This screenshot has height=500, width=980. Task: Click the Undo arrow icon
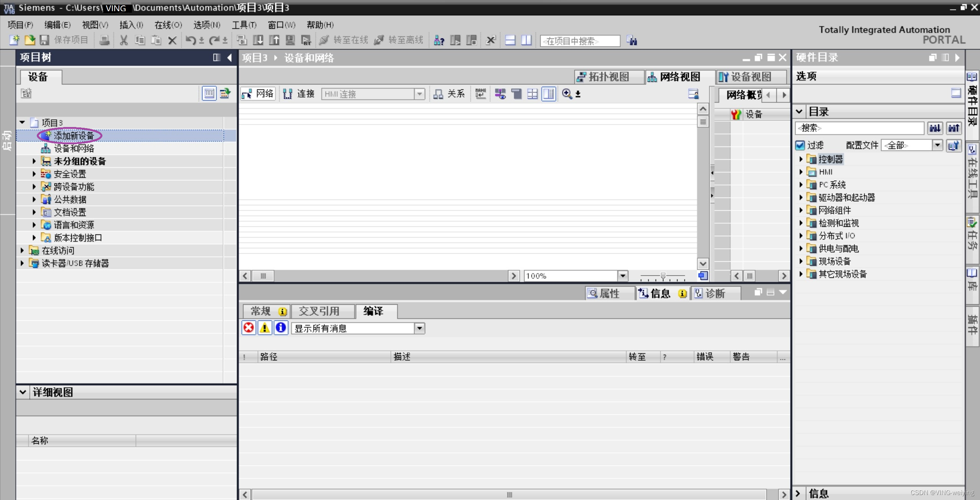pos(190,40)
